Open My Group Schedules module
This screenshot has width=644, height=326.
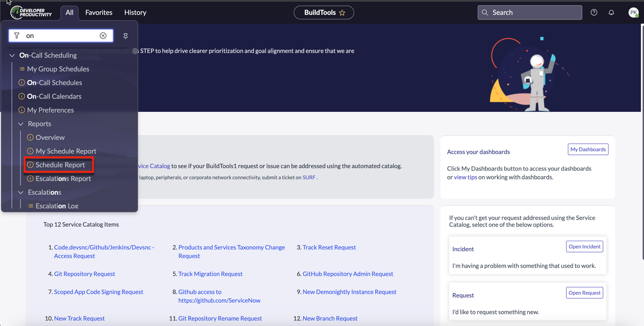tap(58, 69)
